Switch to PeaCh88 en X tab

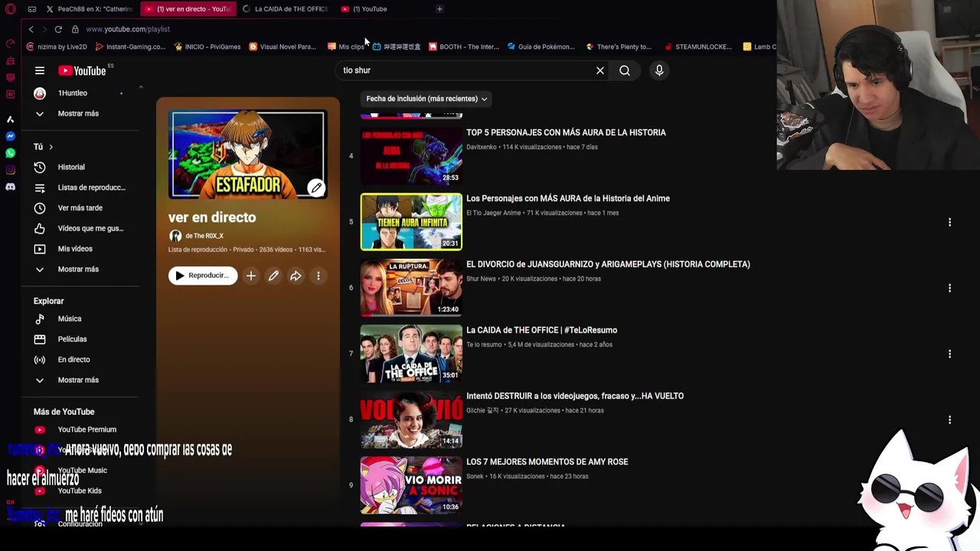[89, 9]
